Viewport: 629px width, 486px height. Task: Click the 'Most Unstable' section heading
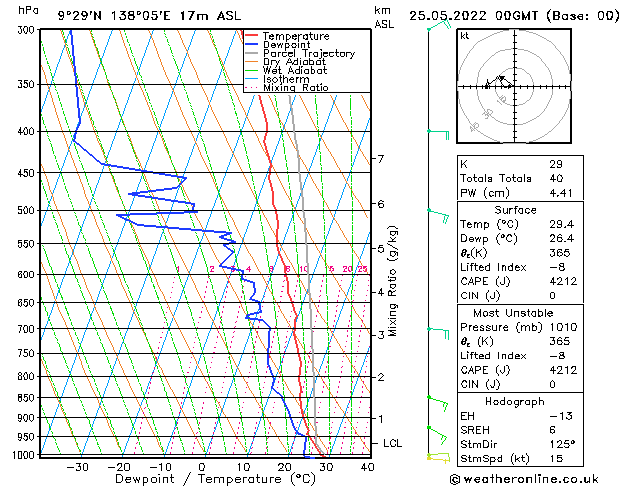point(513,313)
